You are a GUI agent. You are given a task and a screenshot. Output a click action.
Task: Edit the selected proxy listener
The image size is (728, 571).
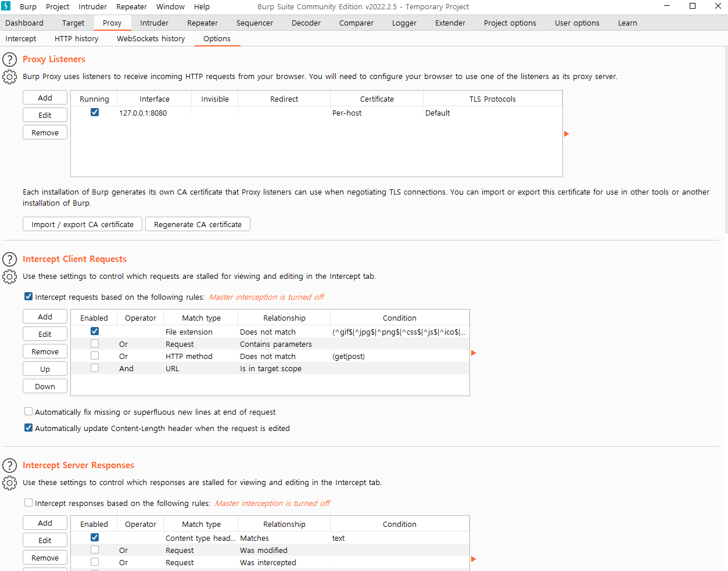pyautogui.click(x=45, y=115)
